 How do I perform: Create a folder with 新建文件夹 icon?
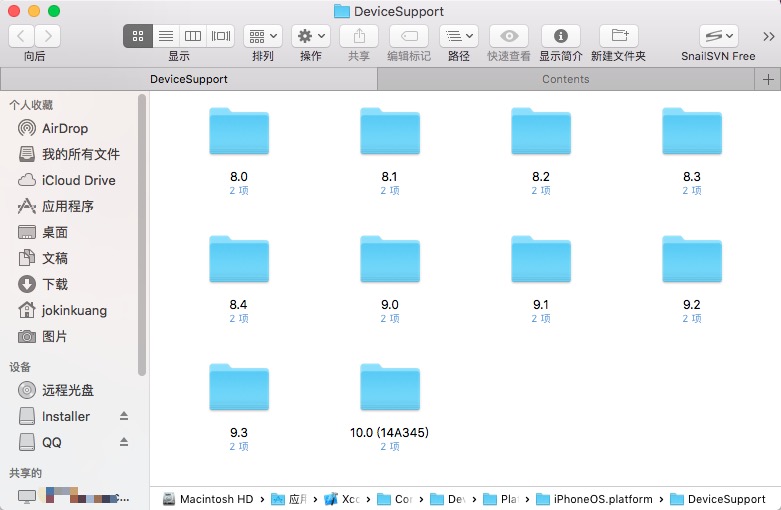(619, 36)
